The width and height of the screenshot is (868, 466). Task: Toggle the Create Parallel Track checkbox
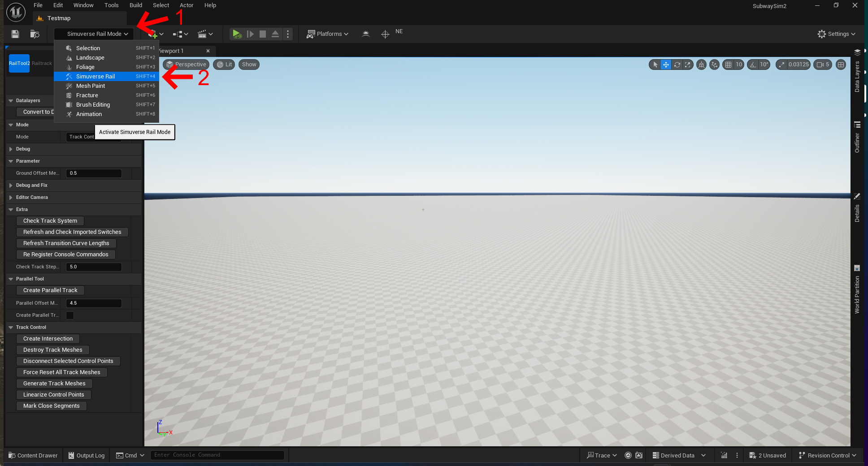click(x=70, y=315)
